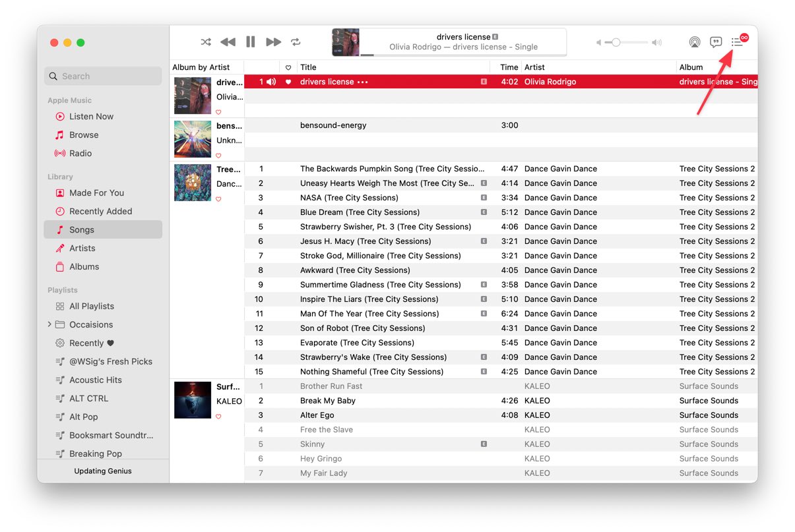The height and width of the screenshot is (532, 795).
Task: Select the drivers license album cover
Action: pyautogui.click(x=193, y=96)
